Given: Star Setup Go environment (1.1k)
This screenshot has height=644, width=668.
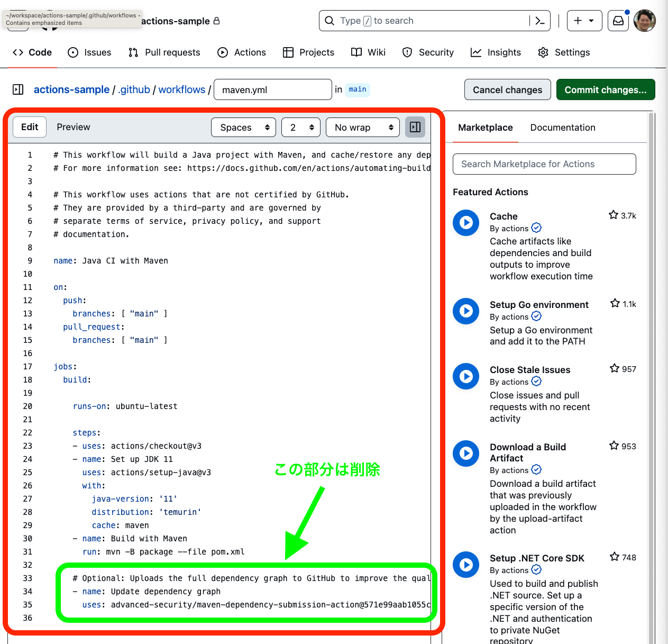Looking at the screenshot, I should (615, 303).
